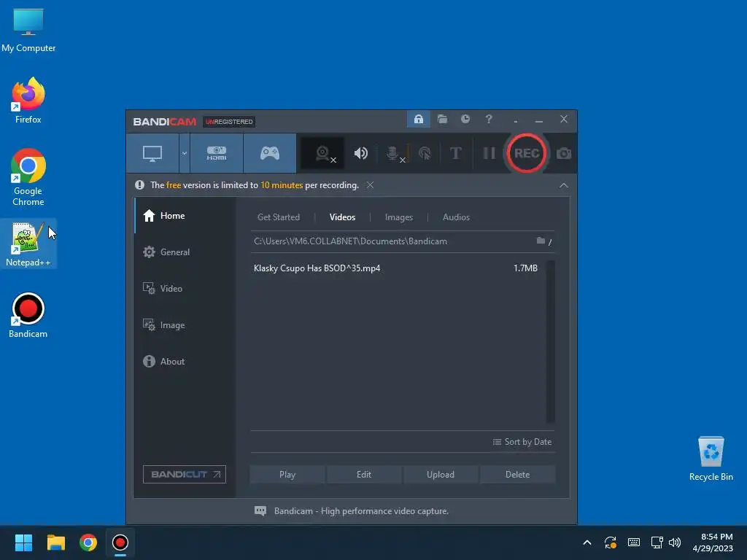Click the Edit button
This screenshot has height=560, width=747.
[x=364, y=474]
